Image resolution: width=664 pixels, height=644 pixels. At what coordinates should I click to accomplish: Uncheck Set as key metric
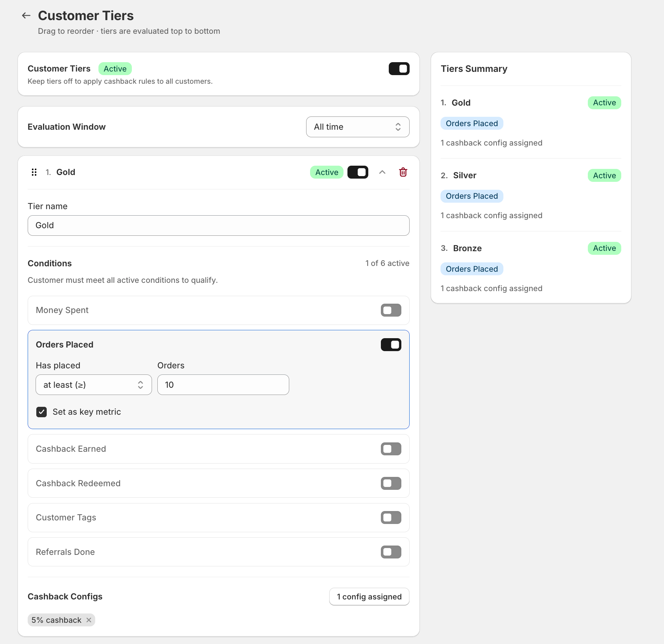tap(42, 412)
